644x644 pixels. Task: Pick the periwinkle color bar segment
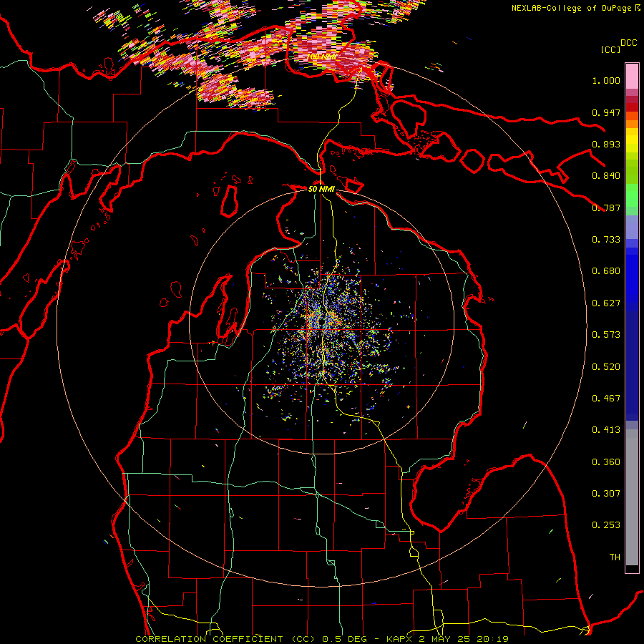(x=632, y=227)
